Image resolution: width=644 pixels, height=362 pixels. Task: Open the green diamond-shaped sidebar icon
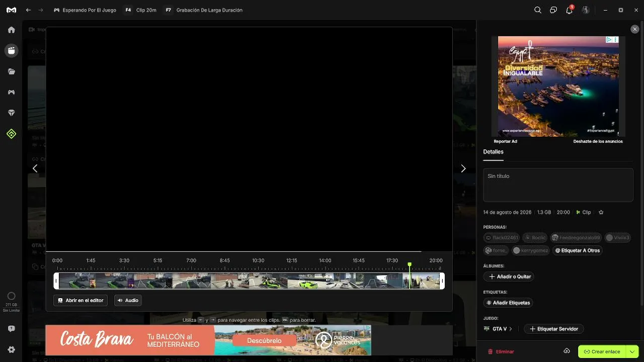pyautogui.click(x=11, y=134)
